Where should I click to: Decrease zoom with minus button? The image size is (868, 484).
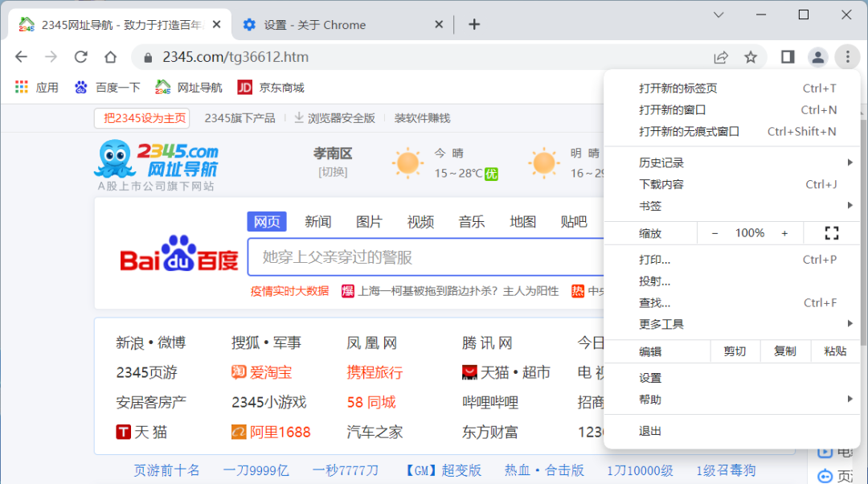click(714, 234)
